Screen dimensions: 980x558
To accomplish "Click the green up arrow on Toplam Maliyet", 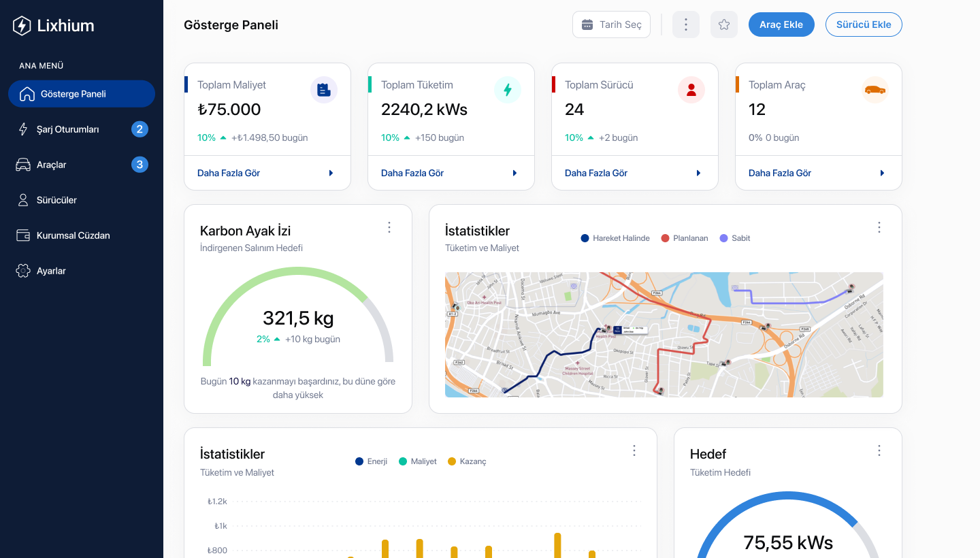I will 223,138.
